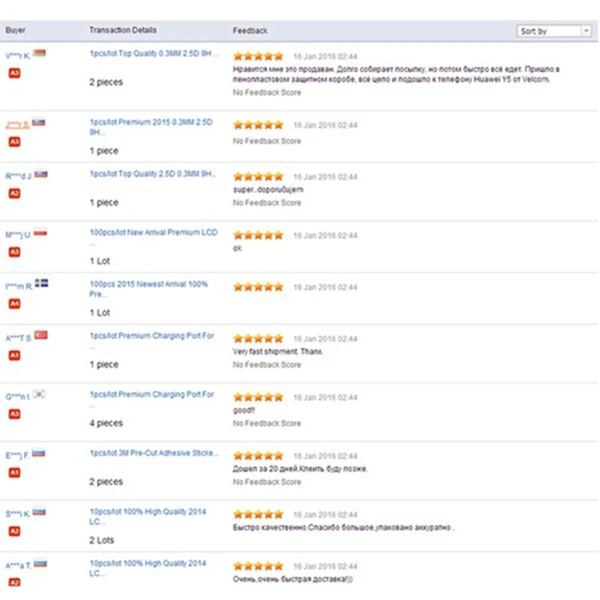Click the Sort by dropdown arrow
Image resolution: width=600 pixels, height=600 pixels.
coord(585,31)
